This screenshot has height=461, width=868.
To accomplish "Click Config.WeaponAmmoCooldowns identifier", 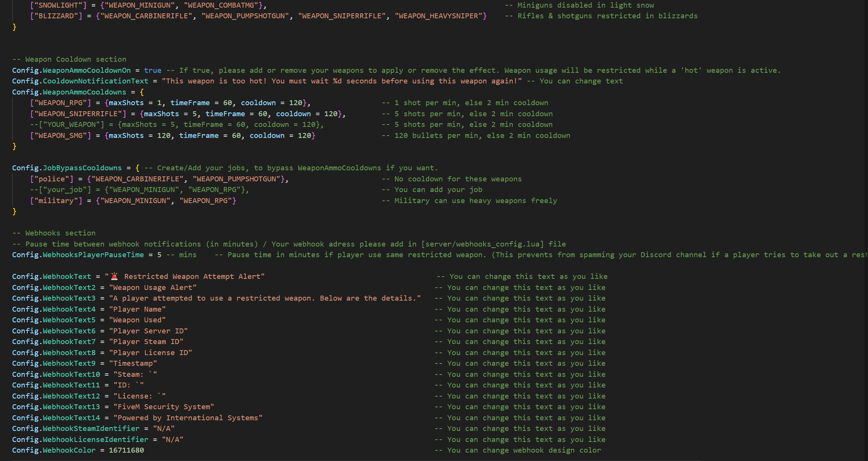I will (69, 92).
